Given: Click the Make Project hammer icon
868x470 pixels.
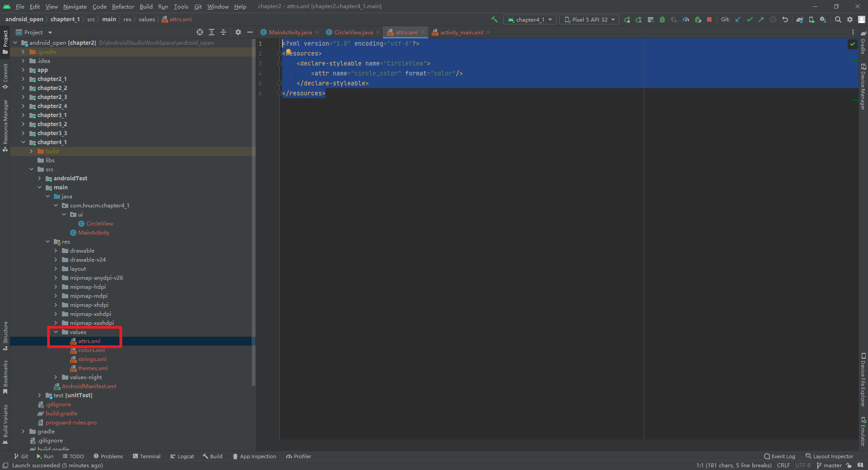Looking at the screenshot, I should [494, 19].
